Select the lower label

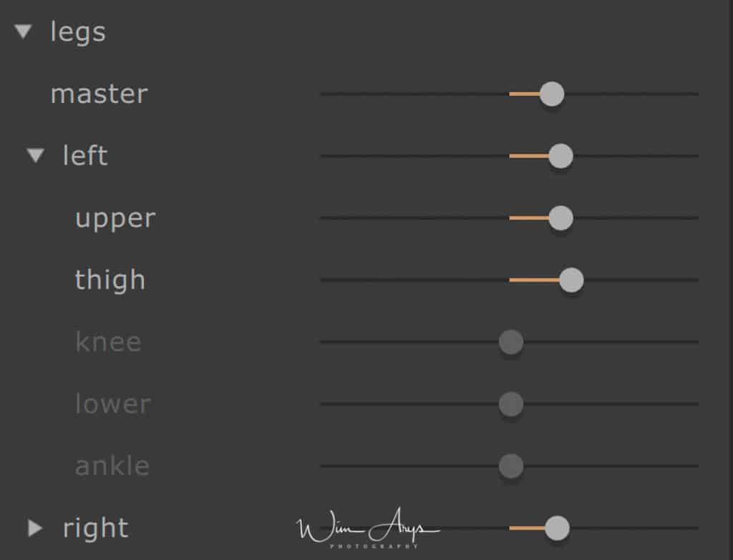(113, 403)
